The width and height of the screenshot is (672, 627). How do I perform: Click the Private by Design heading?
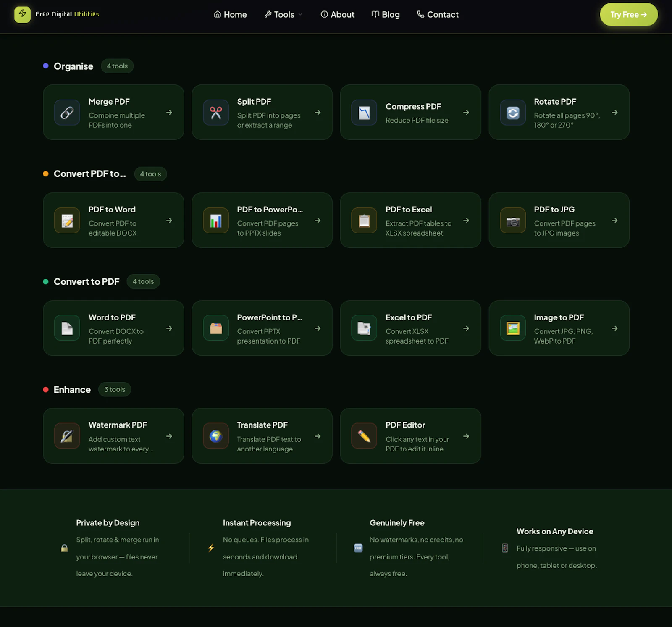pyautogui.click(x=108, y=523)
